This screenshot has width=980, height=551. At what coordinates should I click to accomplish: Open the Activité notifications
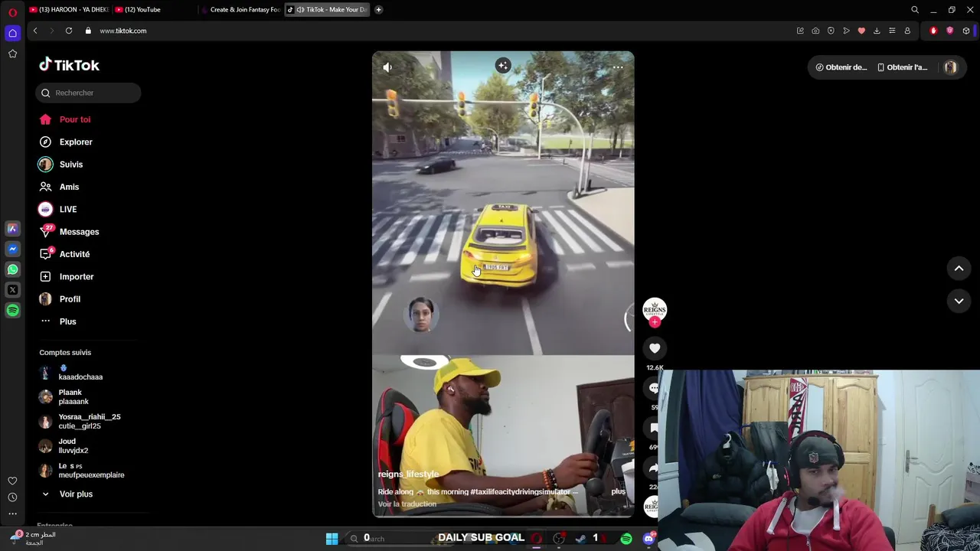(74, 254)
